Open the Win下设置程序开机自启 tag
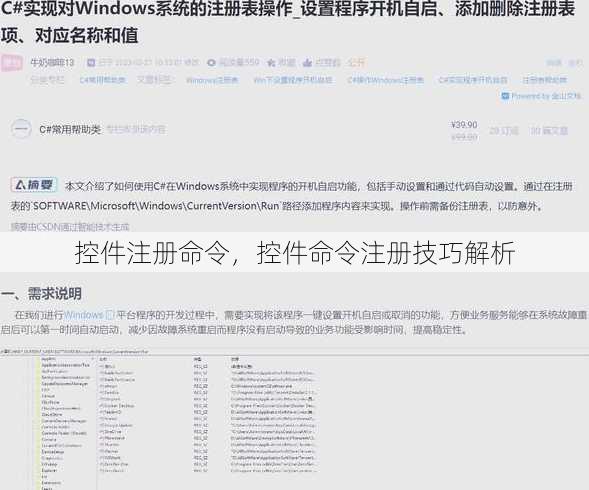The width and height of the screenshot is (589, 490). point(293,80)
